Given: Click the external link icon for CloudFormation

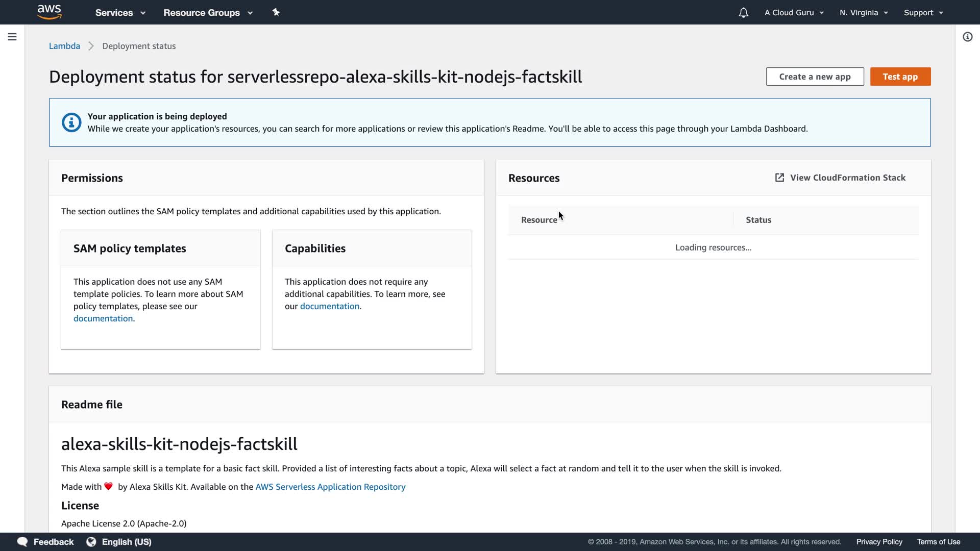Looking at the screenshot, I should 779,178.
